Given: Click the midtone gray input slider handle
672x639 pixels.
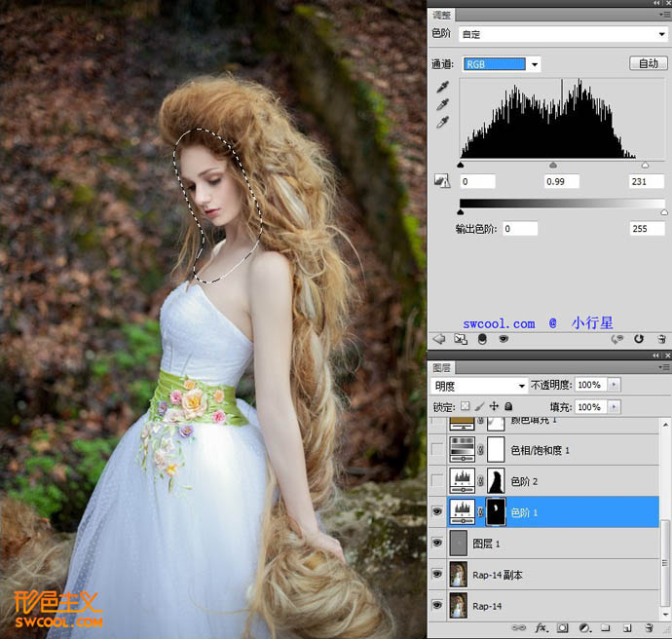Looking at the screenshot, I should click(553, 166).
